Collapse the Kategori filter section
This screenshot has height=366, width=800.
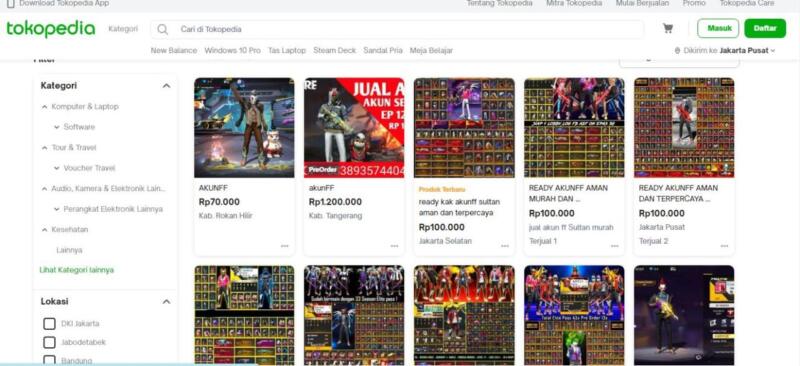(166, 86)
